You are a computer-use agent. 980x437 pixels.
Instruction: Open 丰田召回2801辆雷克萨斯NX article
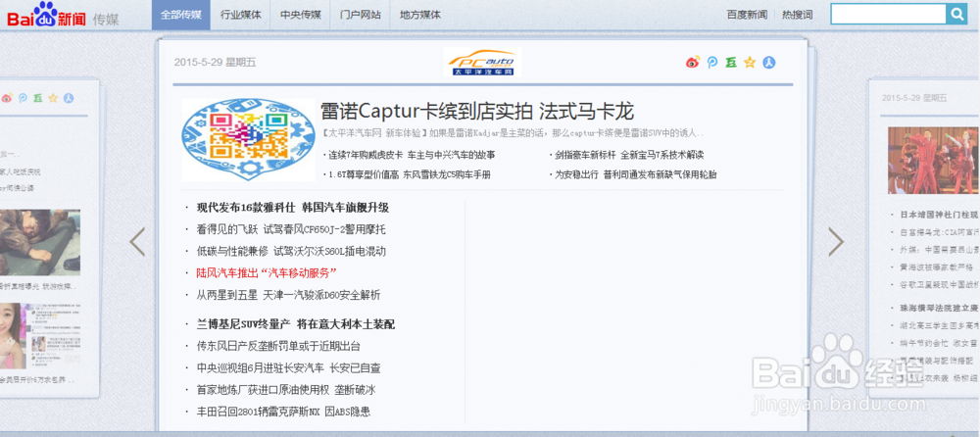284,412
